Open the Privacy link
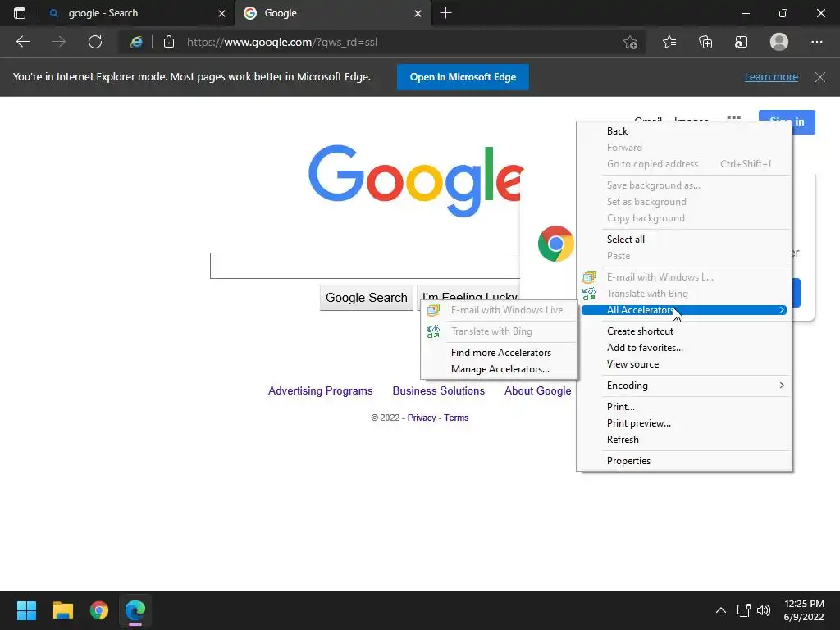The width and height of the screenshot is (840, 630). pyautogui.click(x=422, y=418)
